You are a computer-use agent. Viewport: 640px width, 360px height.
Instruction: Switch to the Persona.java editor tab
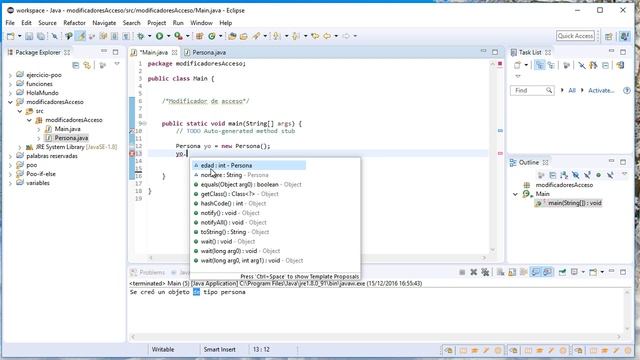[205, 53]
